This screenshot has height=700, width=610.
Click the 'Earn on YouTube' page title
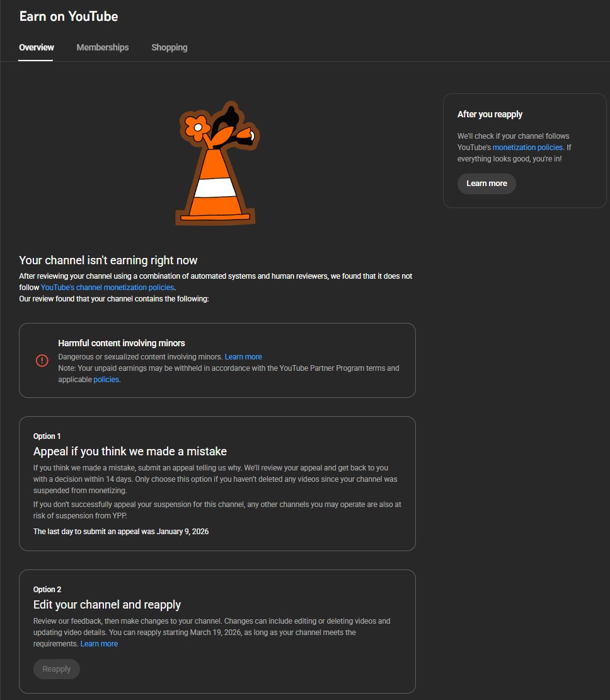pyautogui.click(x=69, y=16)
